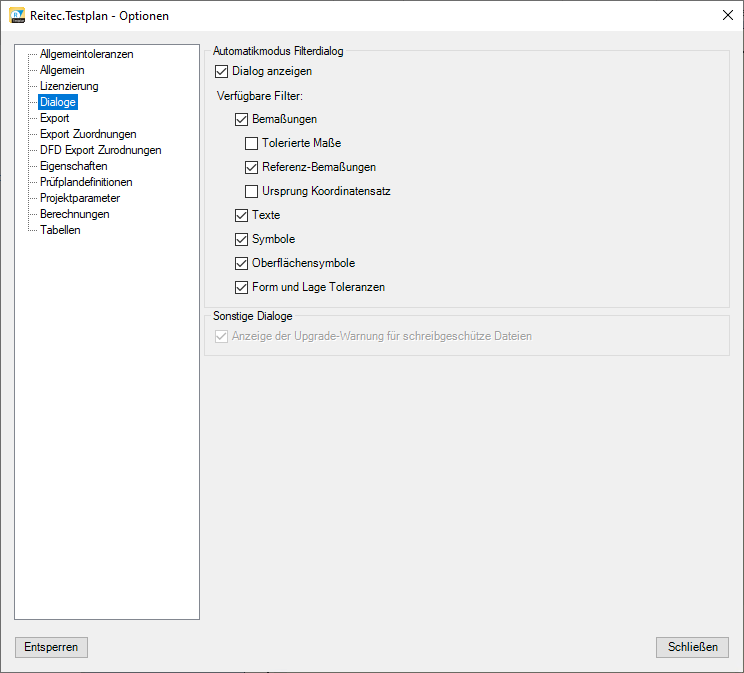Close the Optionen dialog window

click(727, 15)
